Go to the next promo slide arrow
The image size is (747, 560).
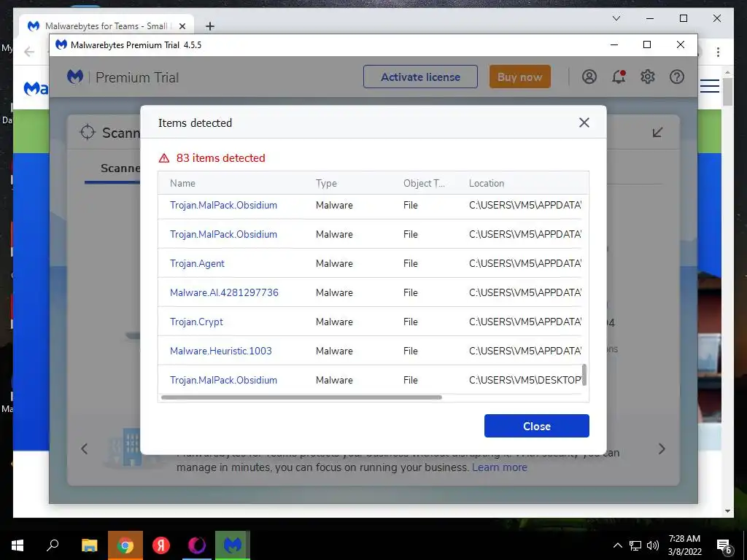(x=661, y=448)
